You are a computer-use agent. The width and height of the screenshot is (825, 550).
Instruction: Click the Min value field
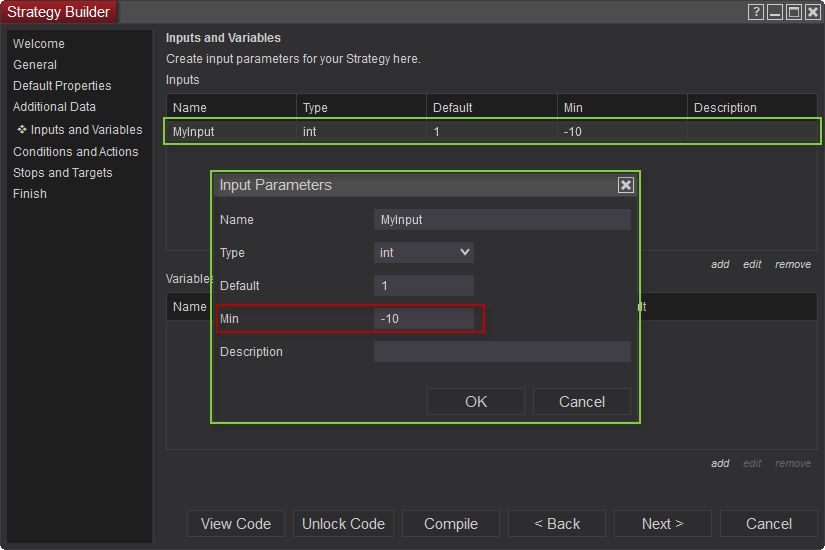[424, 319]
